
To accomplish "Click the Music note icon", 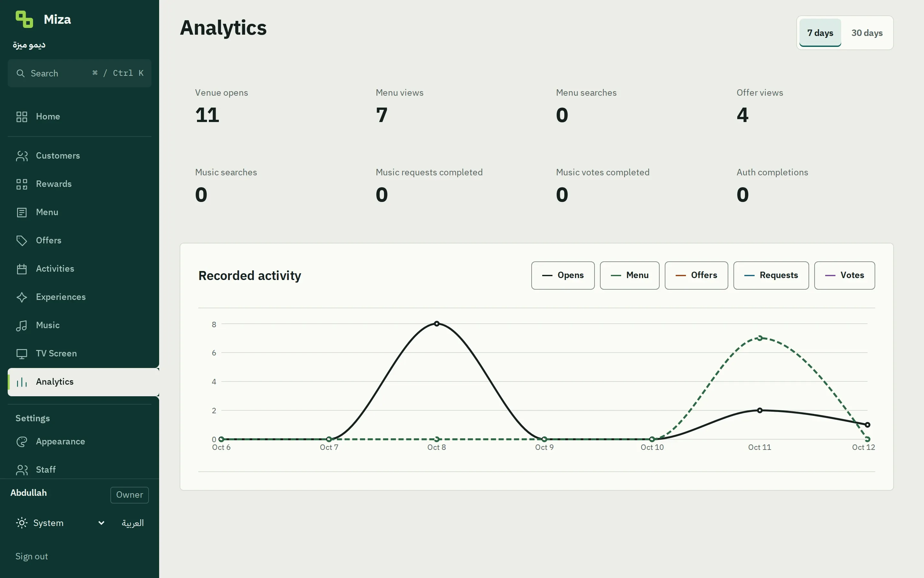I will [x=22, y=326].
